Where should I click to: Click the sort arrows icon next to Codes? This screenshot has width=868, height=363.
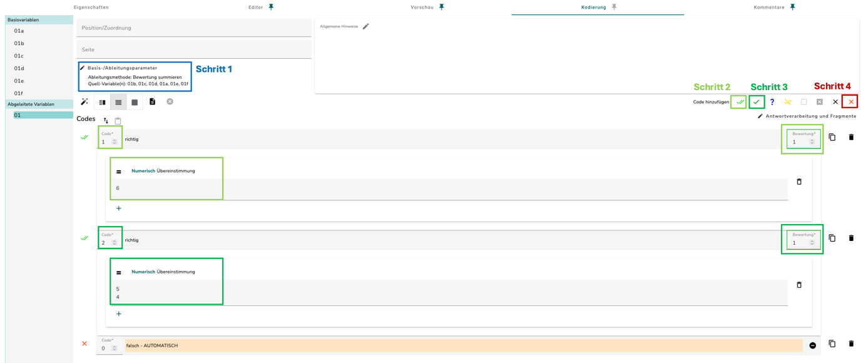pos(106,120)
